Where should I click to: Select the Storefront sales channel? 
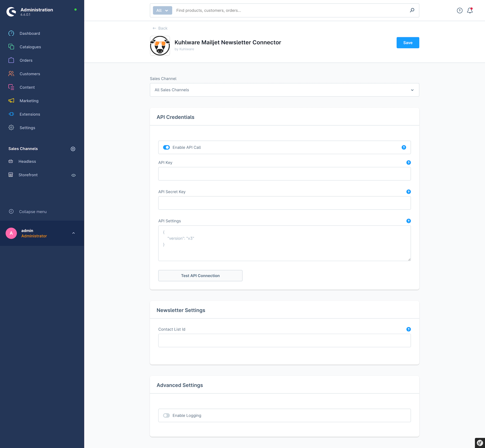coord(28,175)
